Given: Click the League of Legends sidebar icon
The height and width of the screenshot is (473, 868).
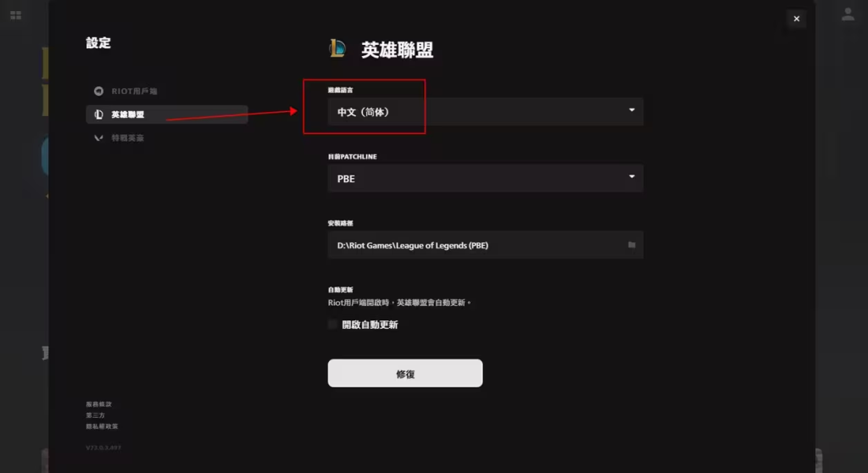Looking at the screenshot, I should [x=98, y=114].
